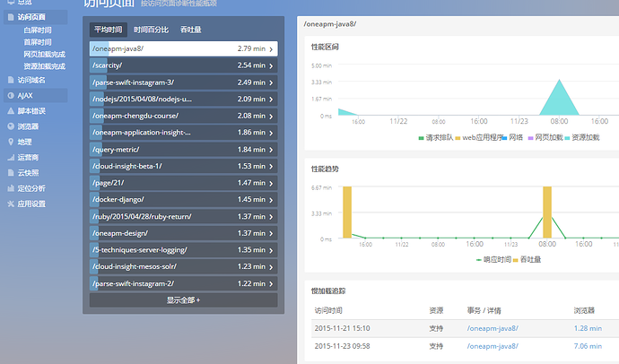Expand the /query-metric/ row arrow
Screen dimensions: 619x364
271,149
